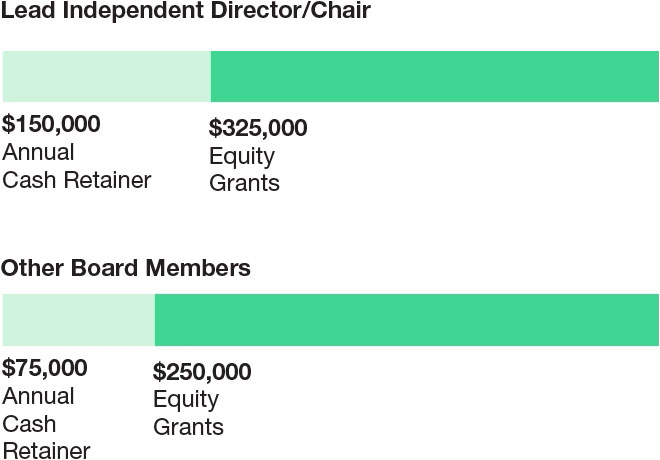This screenshot has width=660, height=460.
Task: Click the $250,000 amount
Action: 202,372
